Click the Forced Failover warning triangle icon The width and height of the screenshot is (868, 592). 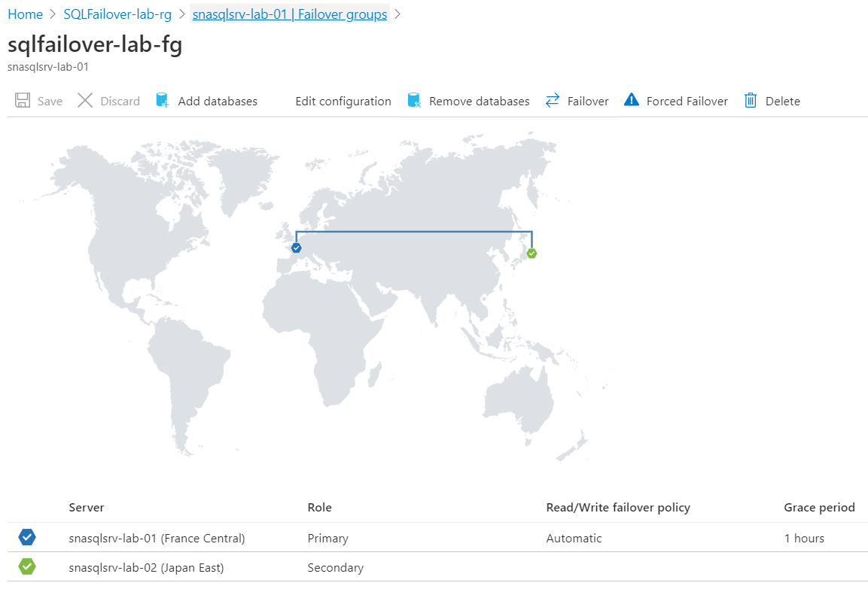pyautogui.click(x=632, y=99)
